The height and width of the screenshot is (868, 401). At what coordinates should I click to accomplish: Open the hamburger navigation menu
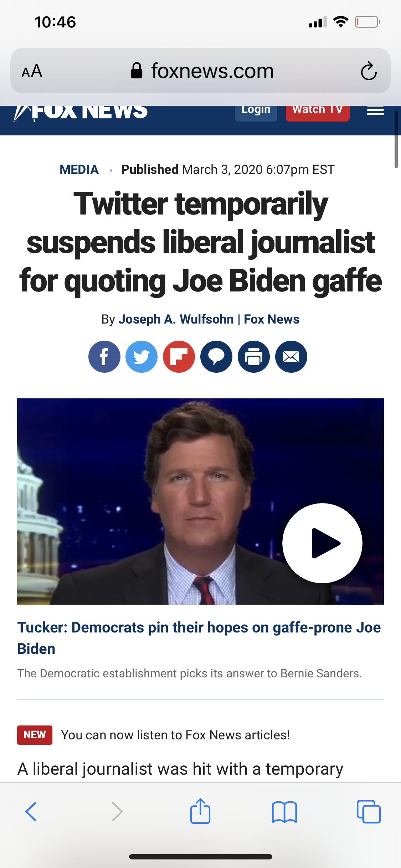coord(375,111)
